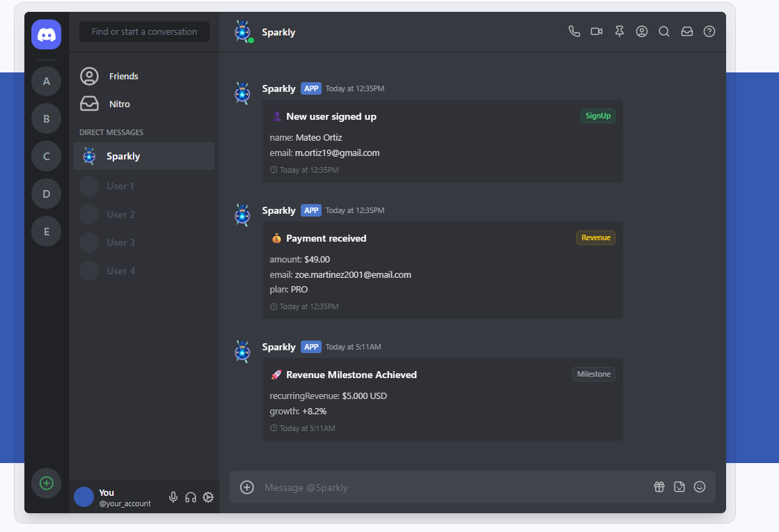Start a video call with Sparkly

[597, 31]
